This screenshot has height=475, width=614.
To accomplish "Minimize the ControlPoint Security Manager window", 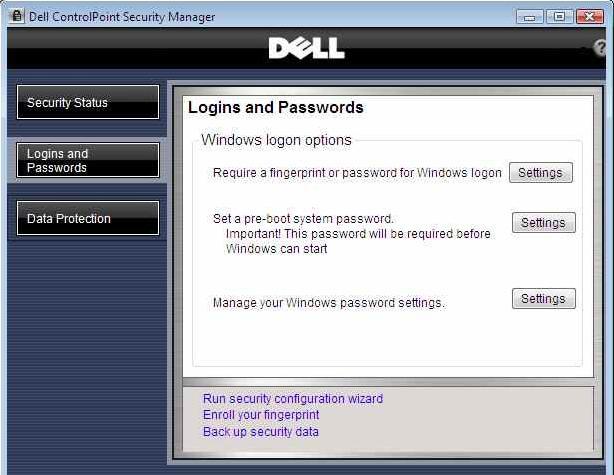I will click(529, 17).
